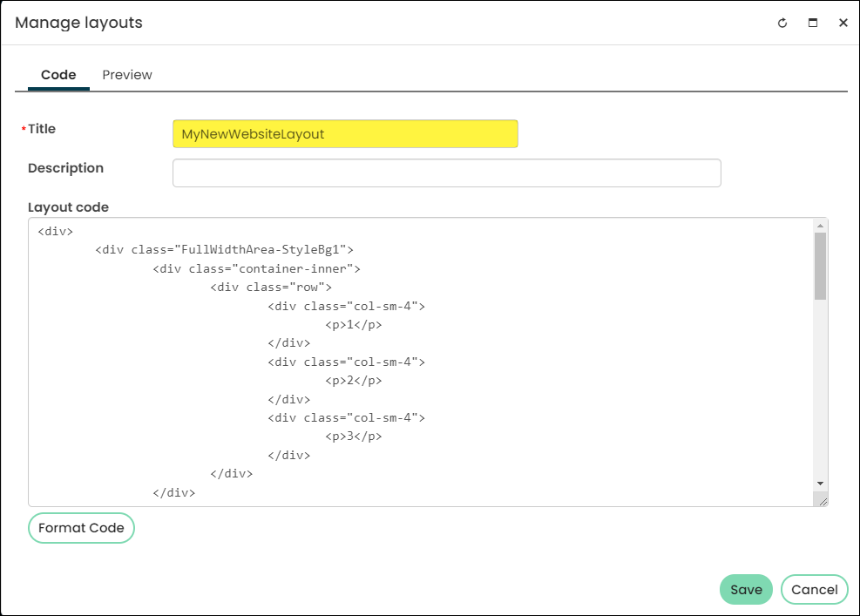Screen dimensions: 860x616
Task: Click the Title input field
Action: [x=345, y=134]
